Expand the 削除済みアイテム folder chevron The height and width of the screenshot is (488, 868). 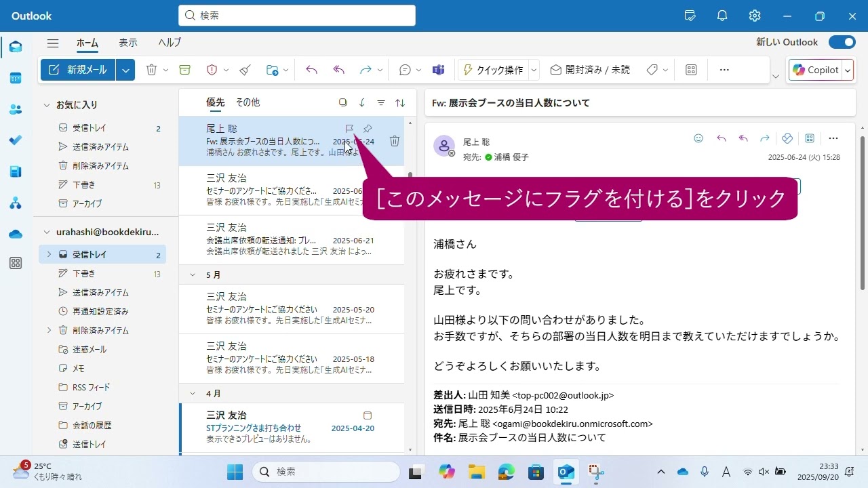point(49,330)
